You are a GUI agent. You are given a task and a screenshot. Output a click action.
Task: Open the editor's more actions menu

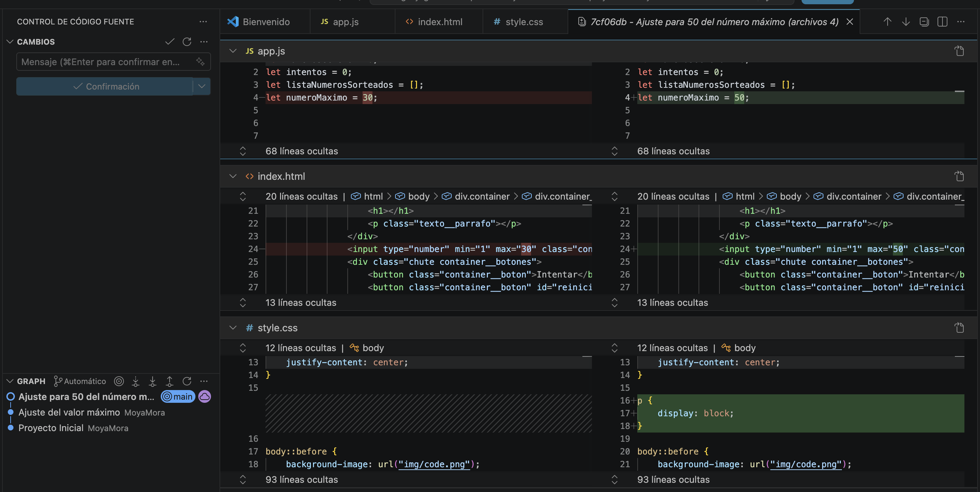pyautogui.click(x=961, y=22)
